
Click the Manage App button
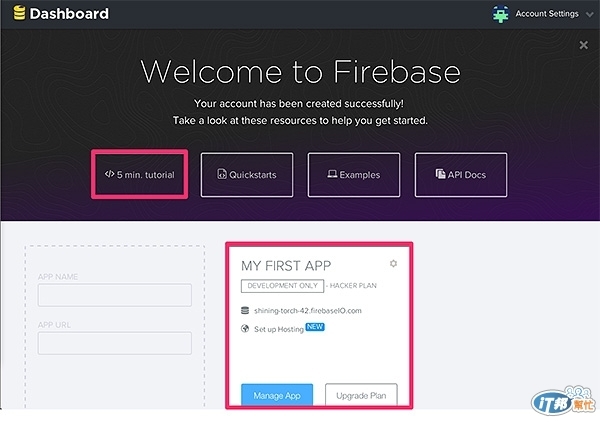[277, 395]
